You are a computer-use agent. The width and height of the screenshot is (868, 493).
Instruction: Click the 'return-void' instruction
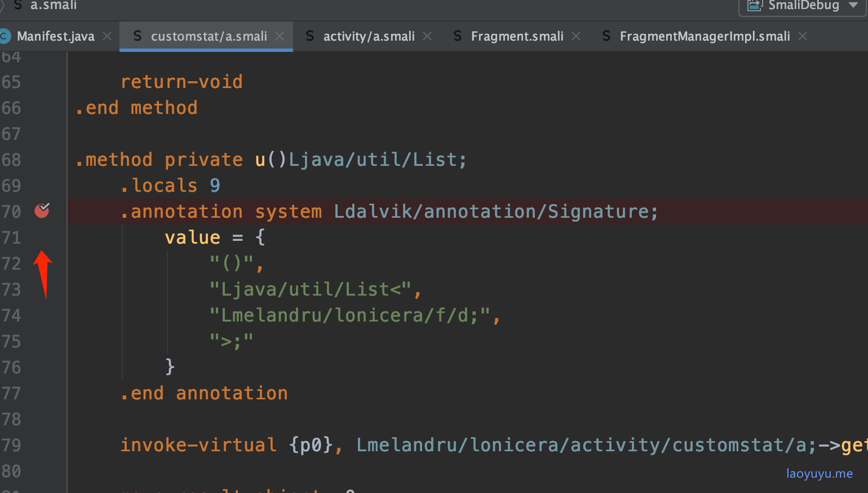click(181, 82)
